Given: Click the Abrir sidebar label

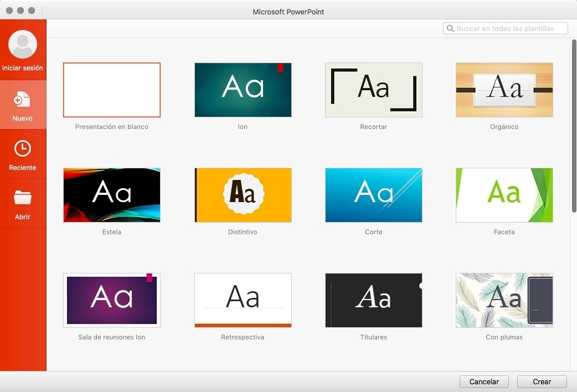Looking at the screenshot, I should tap(23, 217).
